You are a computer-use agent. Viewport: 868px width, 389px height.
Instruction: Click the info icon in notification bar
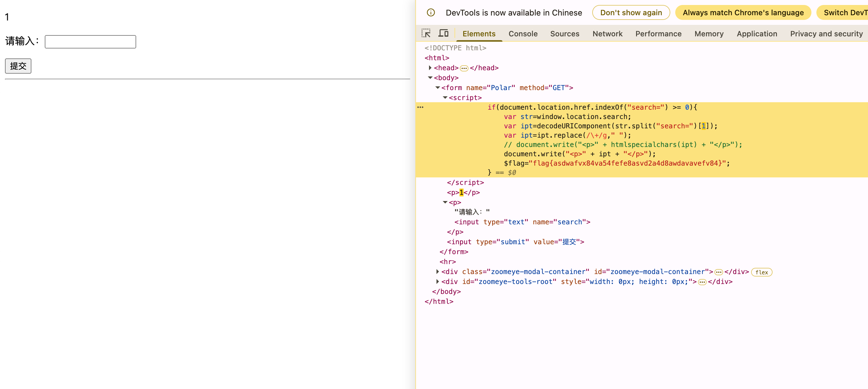(431, 13)
